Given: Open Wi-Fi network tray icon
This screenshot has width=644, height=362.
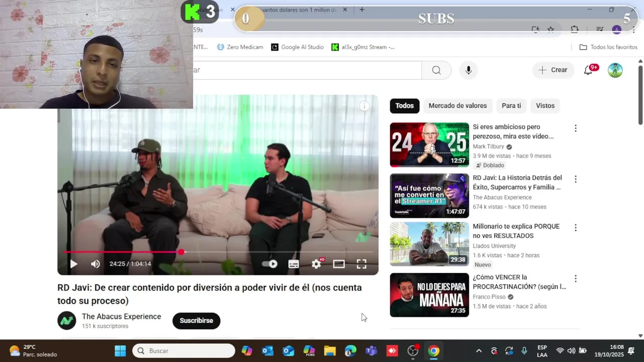Looking at the screenshot, I should [x=560, y=351].
